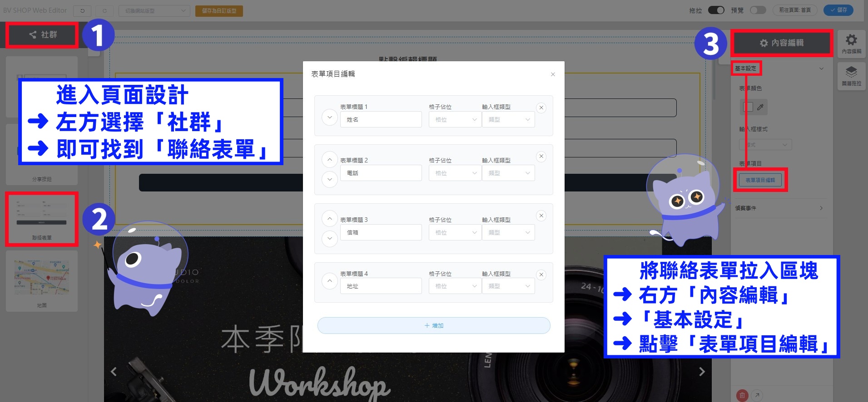868x402 pixels.
Task: Open 輸入框類型 dropdown for 表單標題 1
Action: pos(508,119)
